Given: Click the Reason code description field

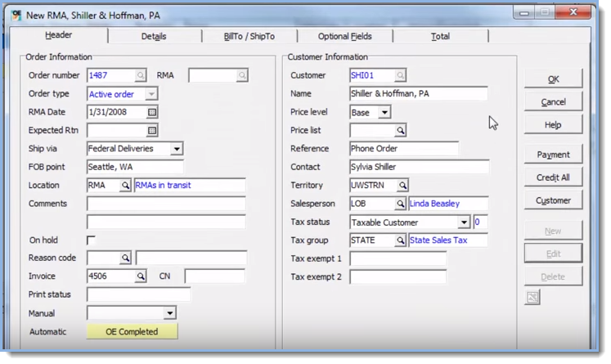Looking at the screenshot, I should tap(191, 258).
